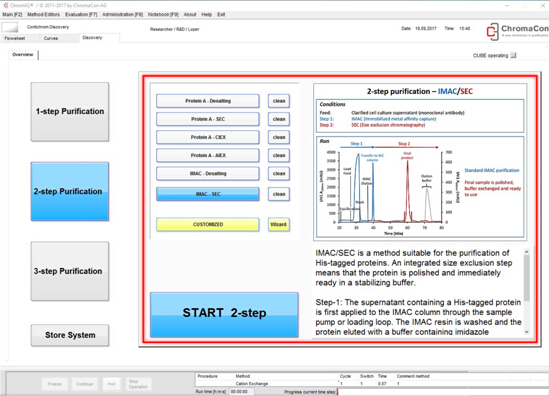Click the description scrollbar up arrow
549x396 pixels.
[x=527, y=252]
